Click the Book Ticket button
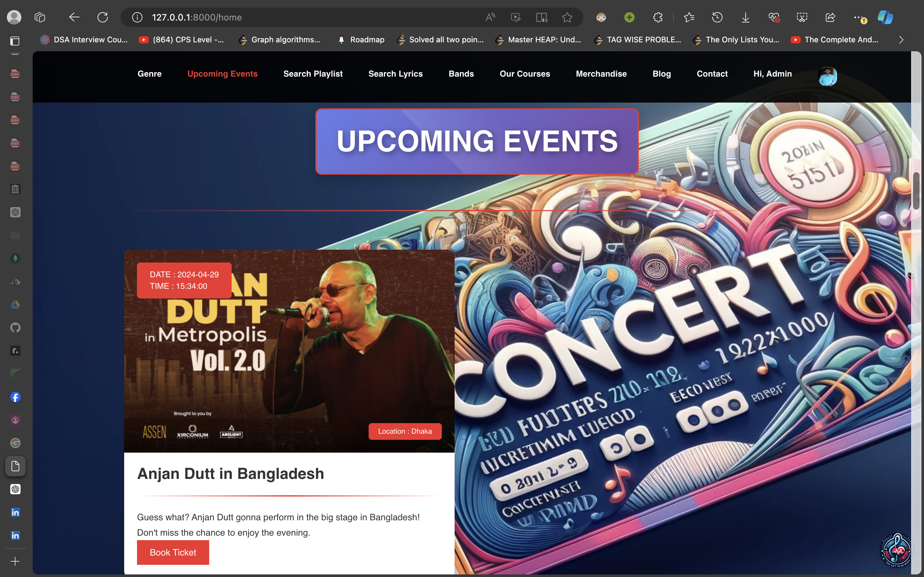 click(x=173, y=552)
